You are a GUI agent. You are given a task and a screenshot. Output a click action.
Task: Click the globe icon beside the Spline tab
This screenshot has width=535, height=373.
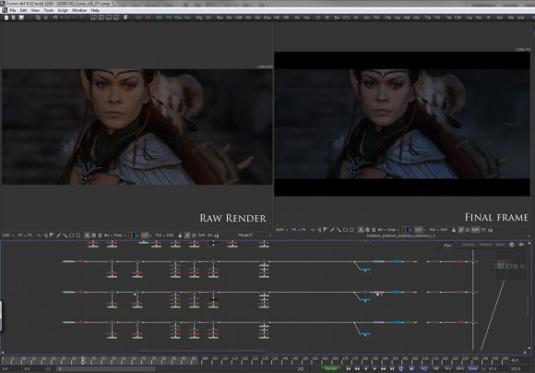pyautogui.click(x=512, y=245)
